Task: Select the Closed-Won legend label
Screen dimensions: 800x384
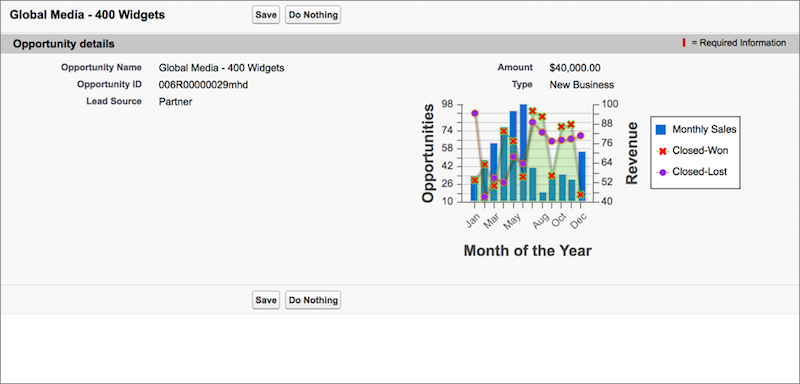Action: pos(700,151)
